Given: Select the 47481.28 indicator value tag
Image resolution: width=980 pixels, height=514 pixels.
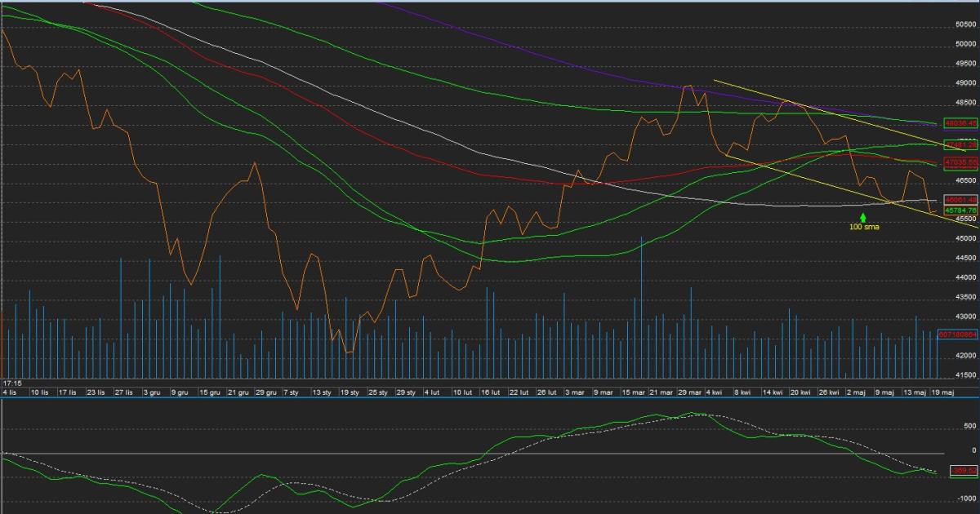Looking at the screenshot, I should (x=960, y=144).
